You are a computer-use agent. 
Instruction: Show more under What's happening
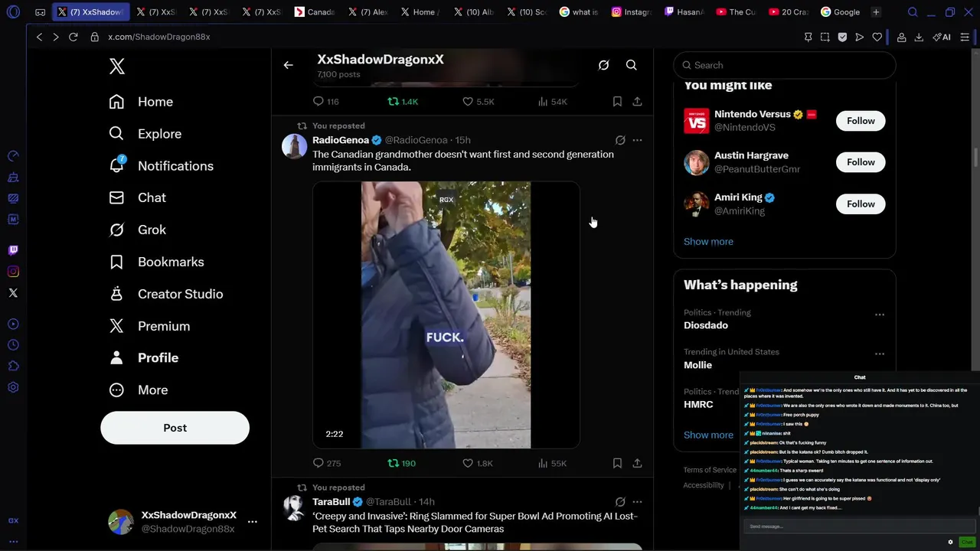click(x=708, y=435)
